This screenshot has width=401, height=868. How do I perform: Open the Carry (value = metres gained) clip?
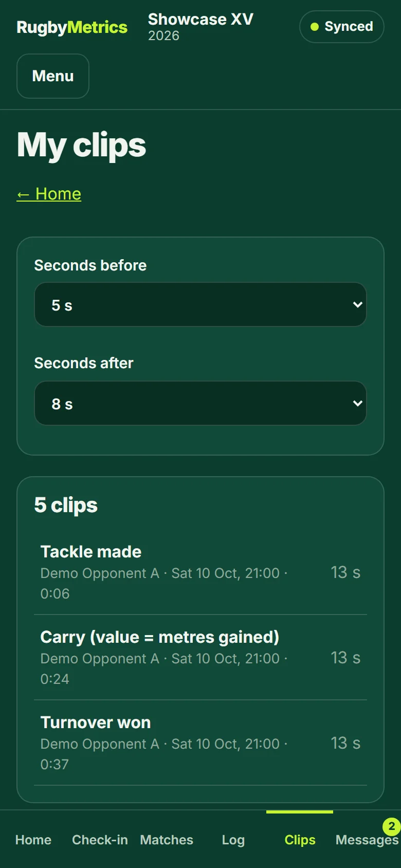click(x=200, y=658)
